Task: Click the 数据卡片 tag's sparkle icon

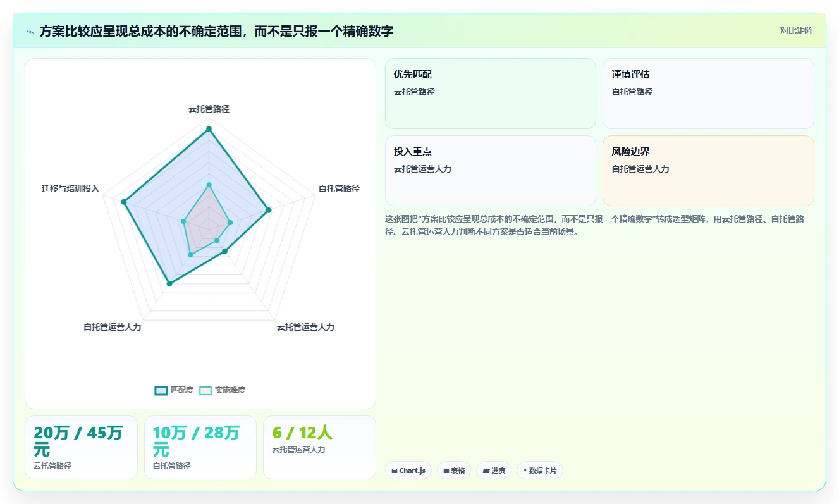Action: click(525, 470)
